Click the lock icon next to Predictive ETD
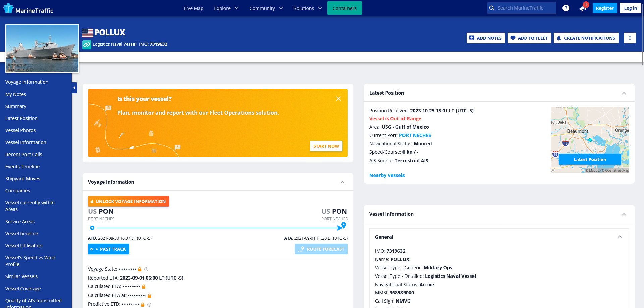 click(143, 305)
